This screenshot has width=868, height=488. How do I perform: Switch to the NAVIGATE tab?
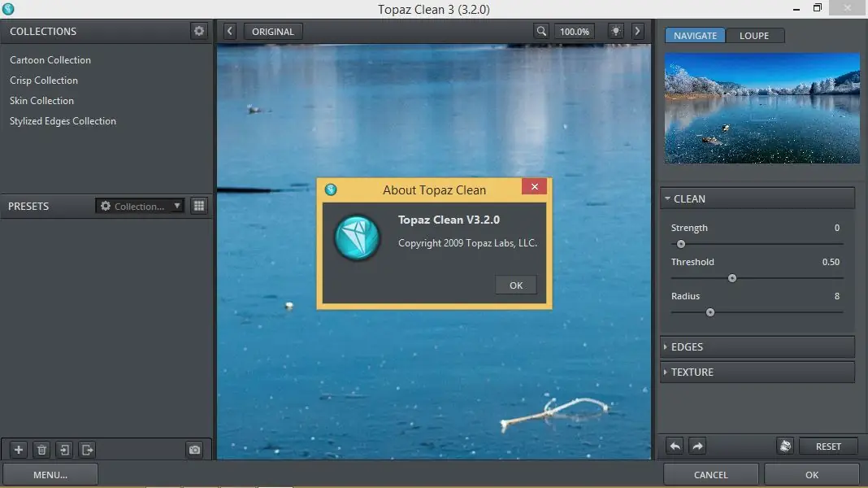click(x=695, y=36)
